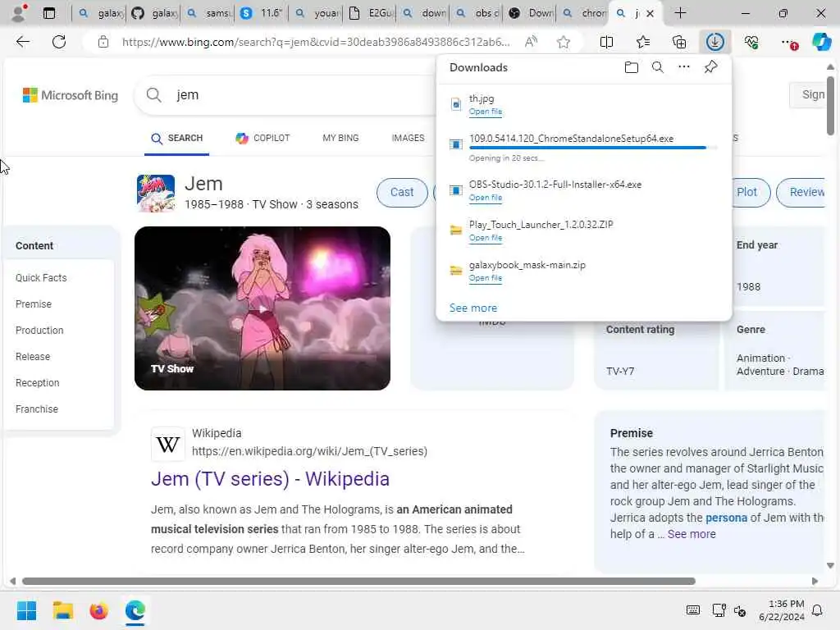Image resolution: width=840 pixels, height=630 pixels.
Task: Jump to Premise in Content sidebar
Action: 33,304
